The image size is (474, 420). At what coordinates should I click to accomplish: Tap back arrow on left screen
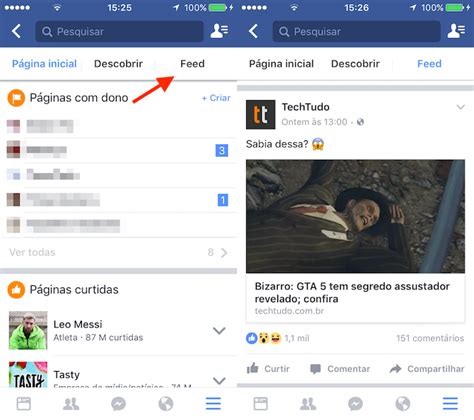click(x=17, y=32)
